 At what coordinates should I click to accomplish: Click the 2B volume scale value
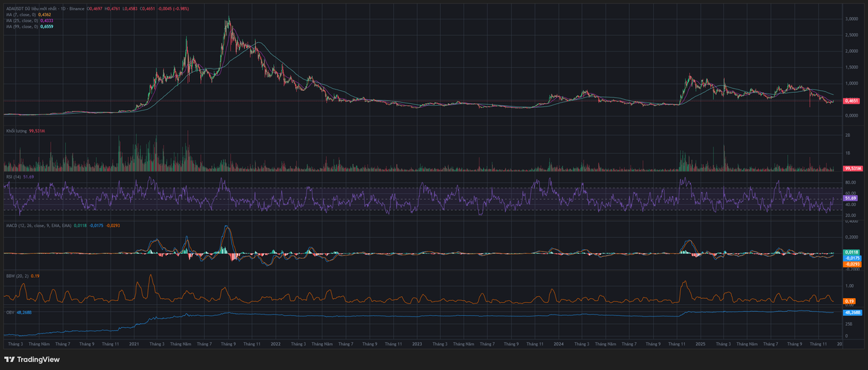click(848, 136)
